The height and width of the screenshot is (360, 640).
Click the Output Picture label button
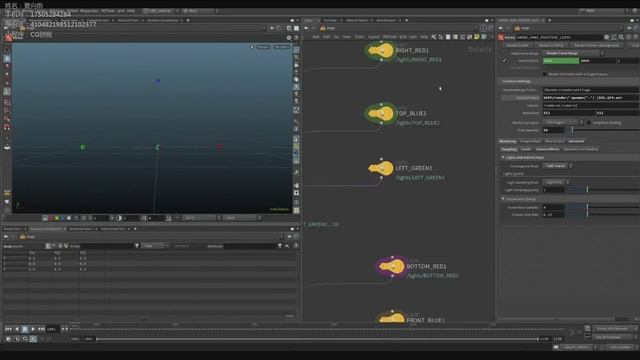(x=521, y=98)
